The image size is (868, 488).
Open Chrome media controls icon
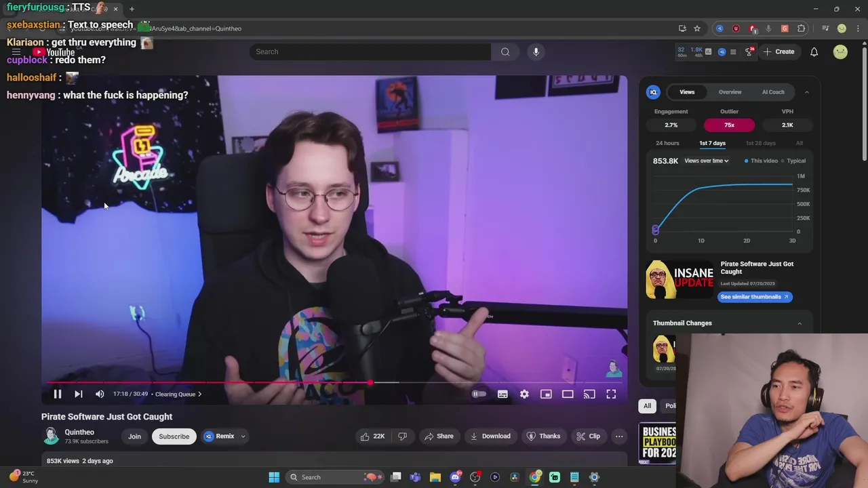coord(825,28)
